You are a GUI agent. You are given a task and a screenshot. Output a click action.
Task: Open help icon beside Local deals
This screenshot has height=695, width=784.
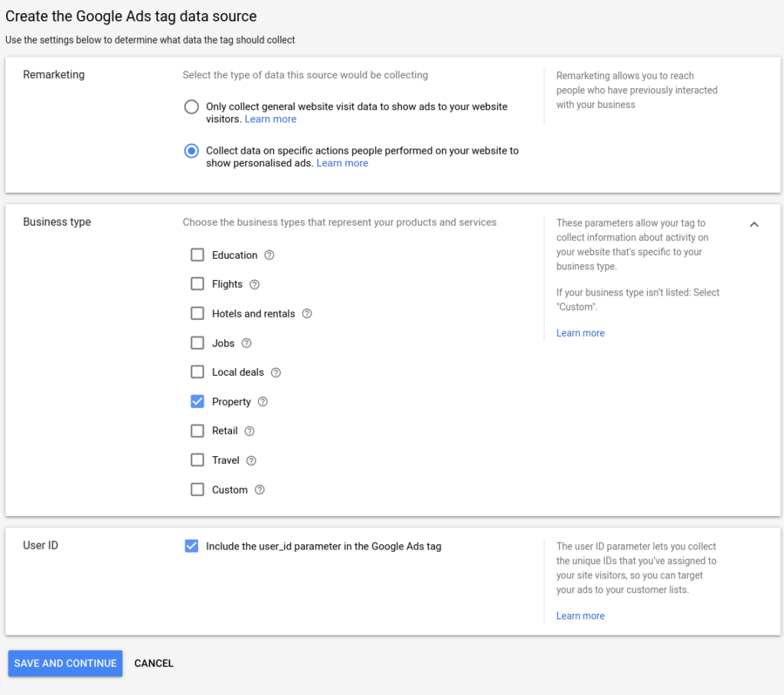pyautogui.click(x=276, y=373)
